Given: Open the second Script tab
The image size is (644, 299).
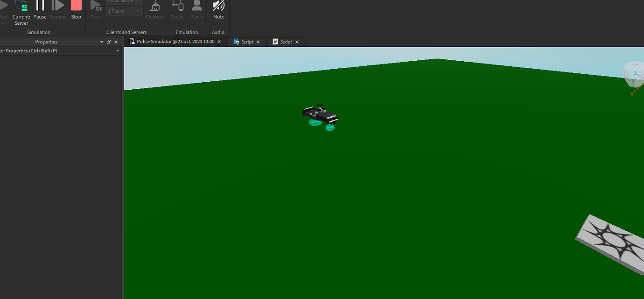Looking at the screenshot, I should (x=286, y=42).
